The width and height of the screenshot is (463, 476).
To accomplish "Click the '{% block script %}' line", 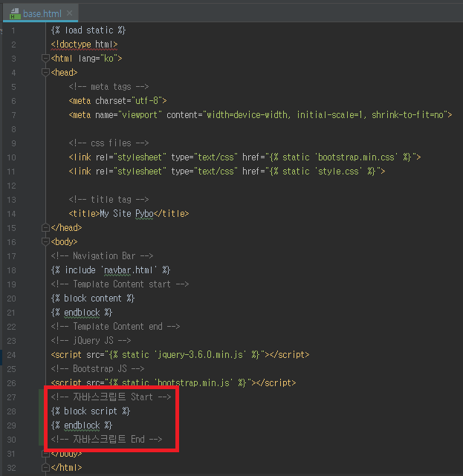I will (x=91, y=411).
